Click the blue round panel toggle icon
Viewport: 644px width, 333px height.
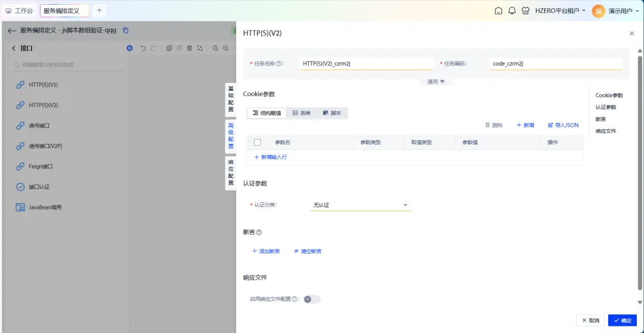pyautogui.click(x=130, y=48)
